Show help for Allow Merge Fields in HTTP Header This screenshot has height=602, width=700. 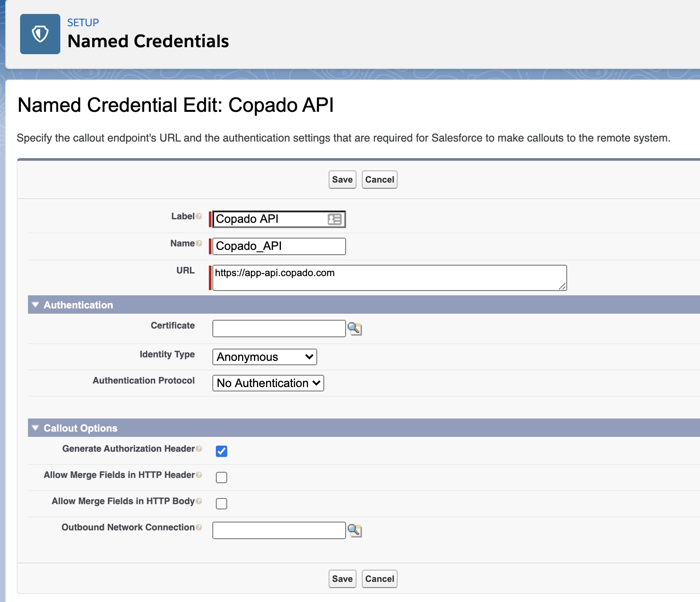tap(199, 475)
